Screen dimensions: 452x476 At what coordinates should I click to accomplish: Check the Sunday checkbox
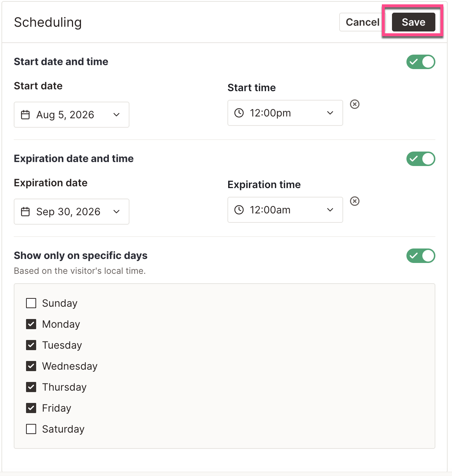click(31, 303)
